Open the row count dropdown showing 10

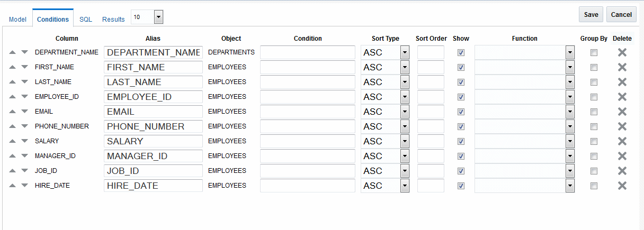coord(158,17)
